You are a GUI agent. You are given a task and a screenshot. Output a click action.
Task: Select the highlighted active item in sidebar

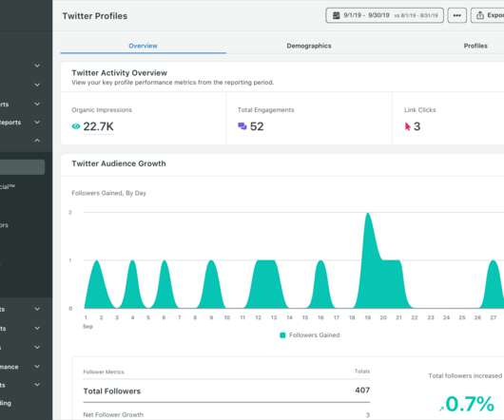(22, 167)
